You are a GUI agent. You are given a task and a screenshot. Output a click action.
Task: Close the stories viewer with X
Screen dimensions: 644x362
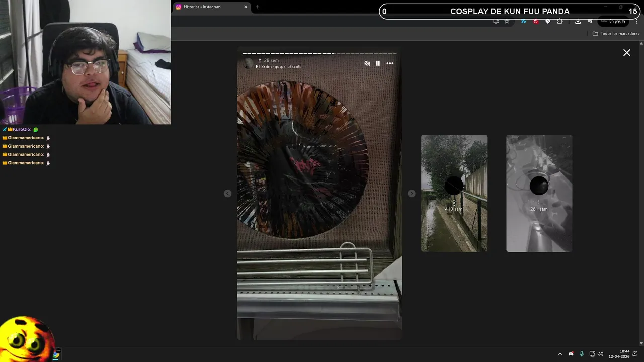coord(627,52)
